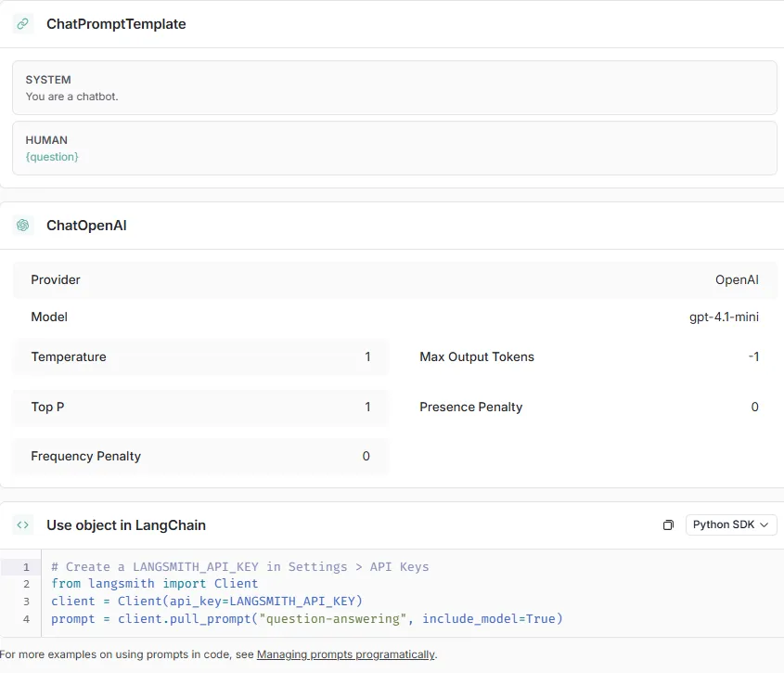Click the Top P parameter row

coord(200,407)
